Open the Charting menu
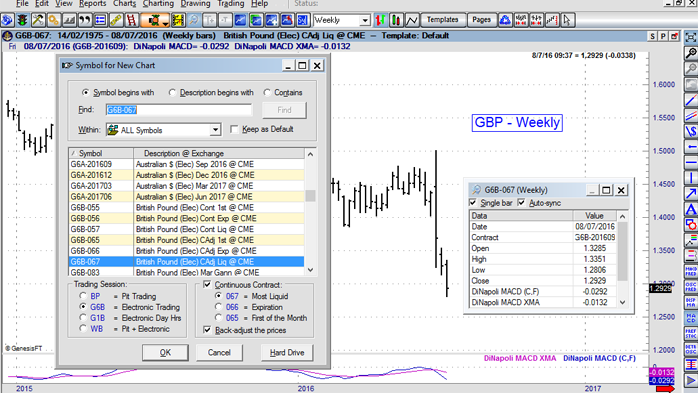698x393 pixels. click(158, 4)
